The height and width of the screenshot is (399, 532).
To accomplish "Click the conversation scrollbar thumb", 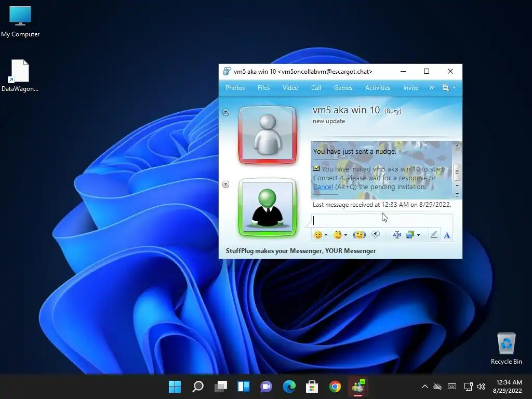I will tap(457, 171).
